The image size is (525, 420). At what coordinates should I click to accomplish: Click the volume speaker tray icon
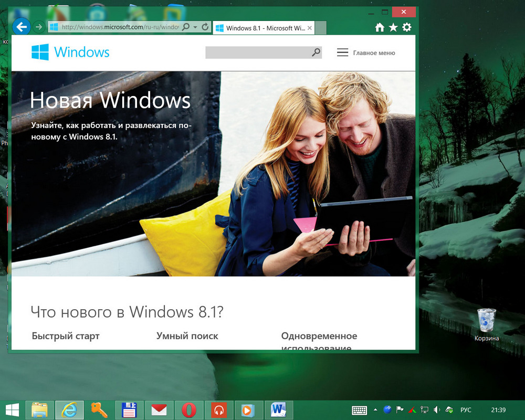[x=437, y=409]
